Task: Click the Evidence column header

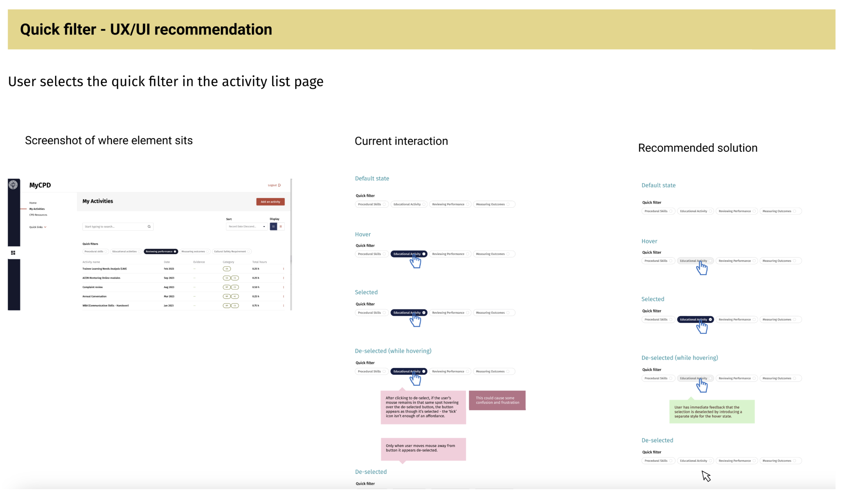Action: point(199,262)
